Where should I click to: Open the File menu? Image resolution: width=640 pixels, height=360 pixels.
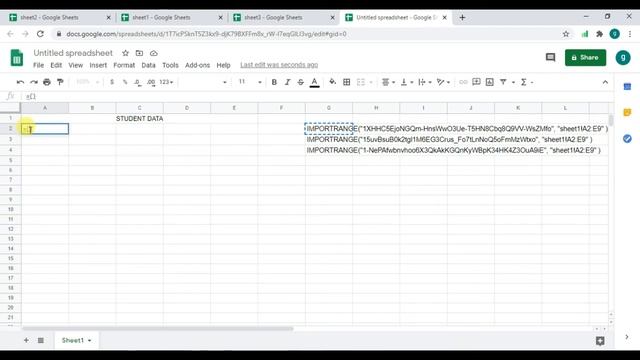click(x=38, y=65)
